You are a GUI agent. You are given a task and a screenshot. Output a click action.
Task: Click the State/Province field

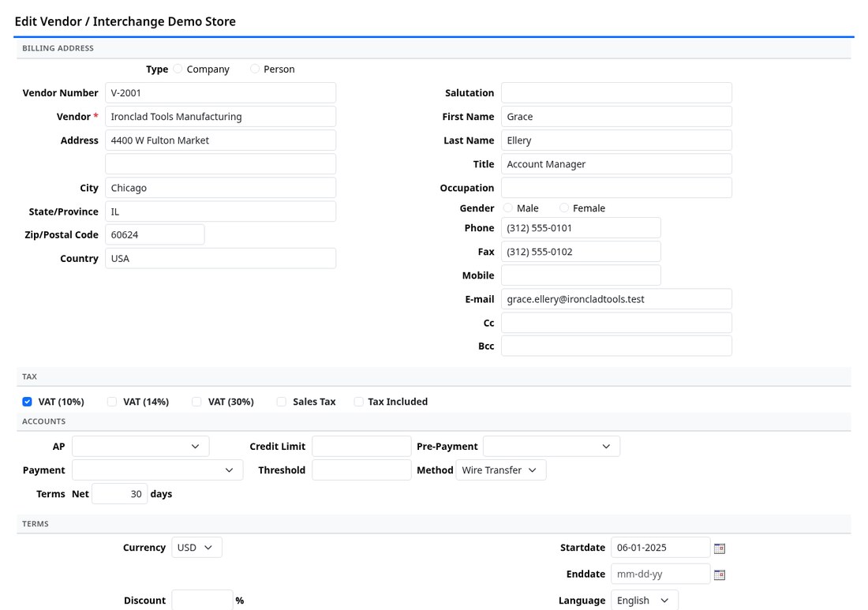click(x=220, y=211)
